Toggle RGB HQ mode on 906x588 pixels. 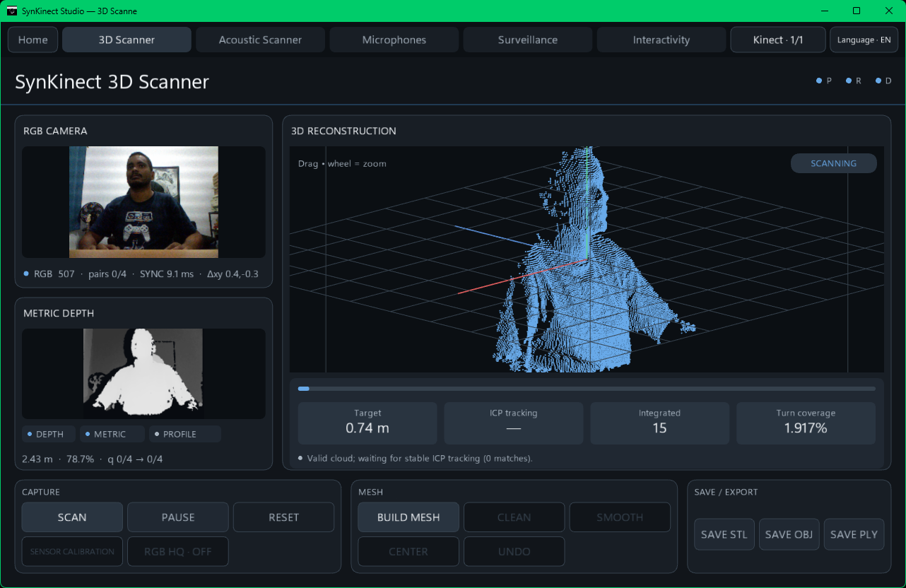[x=178, y=551]
